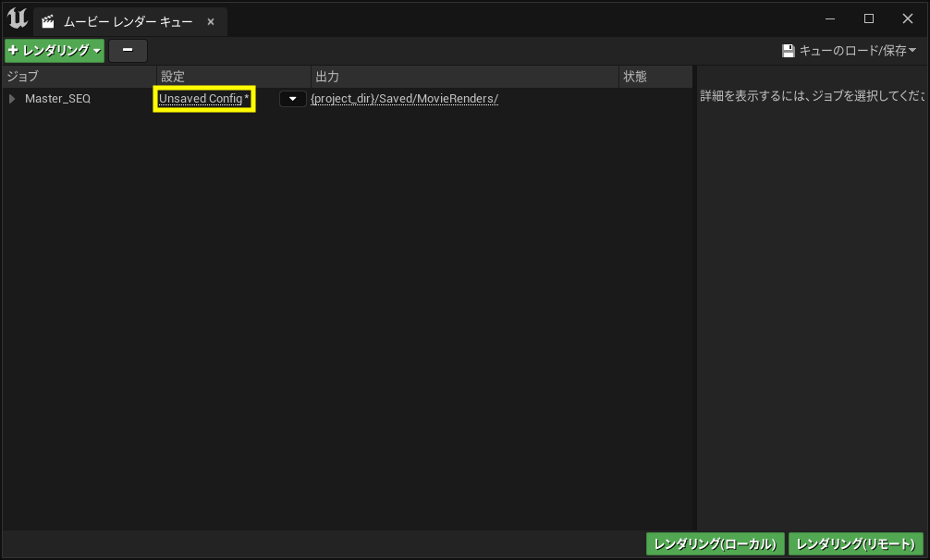Open the config dropdown next to Unsaved Config
Screen dimensions: 930x560
(293, 98)
